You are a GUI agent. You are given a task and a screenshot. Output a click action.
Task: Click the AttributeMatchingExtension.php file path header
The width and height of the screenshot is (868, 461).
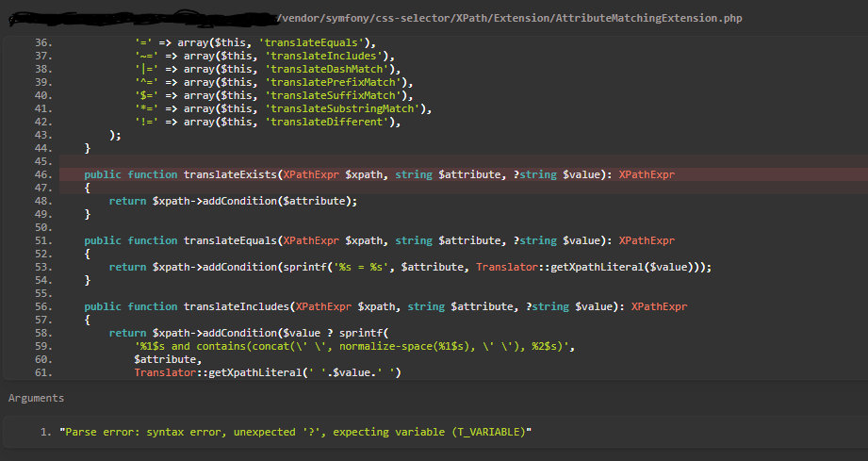coord(509,18)
